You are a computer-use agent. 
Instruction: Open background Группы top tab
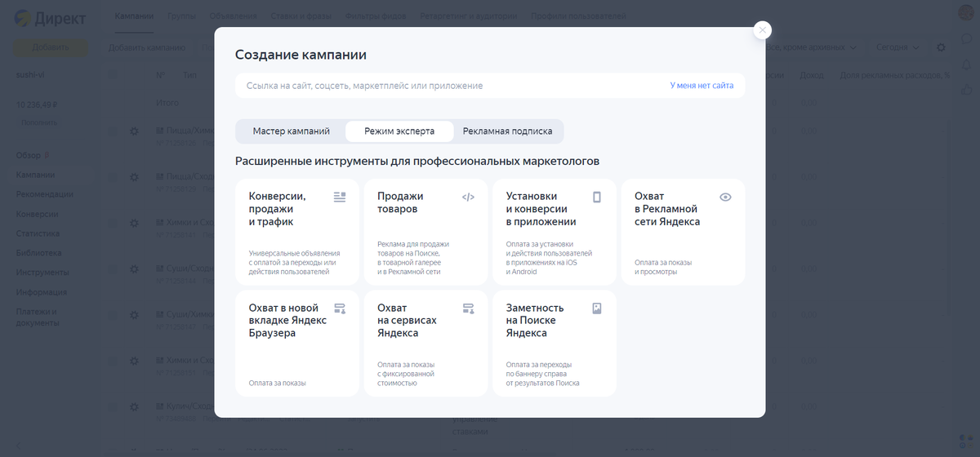[x=180, y=16]
